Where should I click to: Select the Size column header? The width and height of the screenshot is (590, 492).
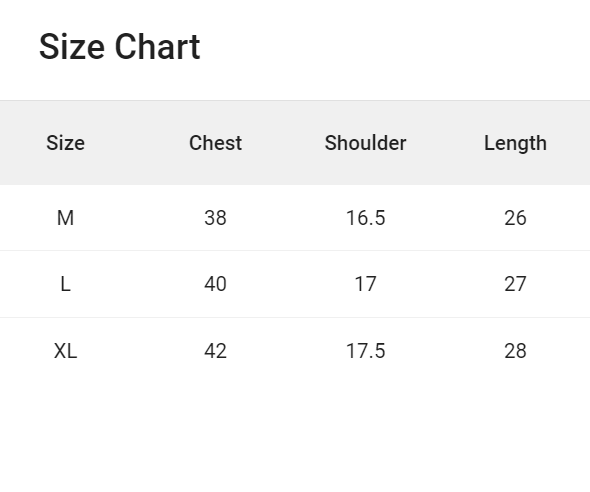pos(65,143)
